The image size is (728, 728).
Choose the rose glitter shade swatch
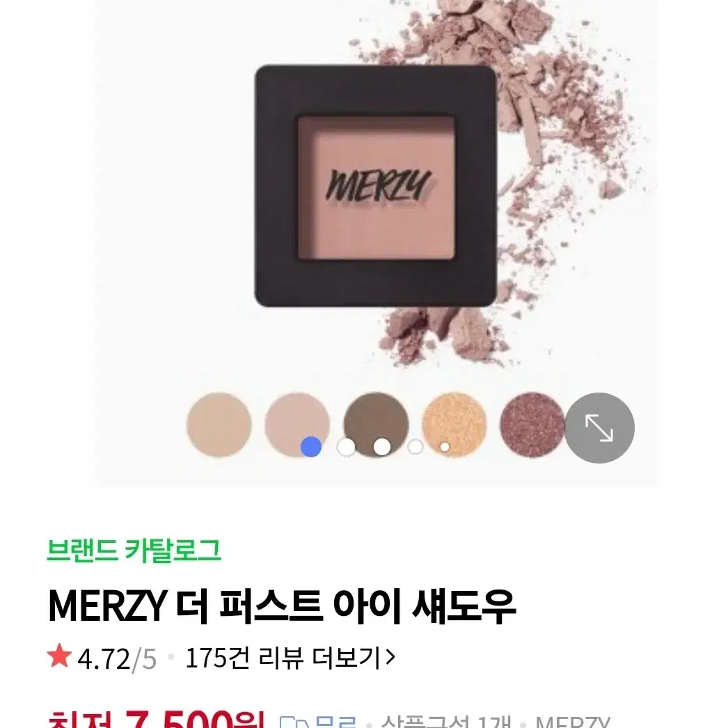(532, 425)
